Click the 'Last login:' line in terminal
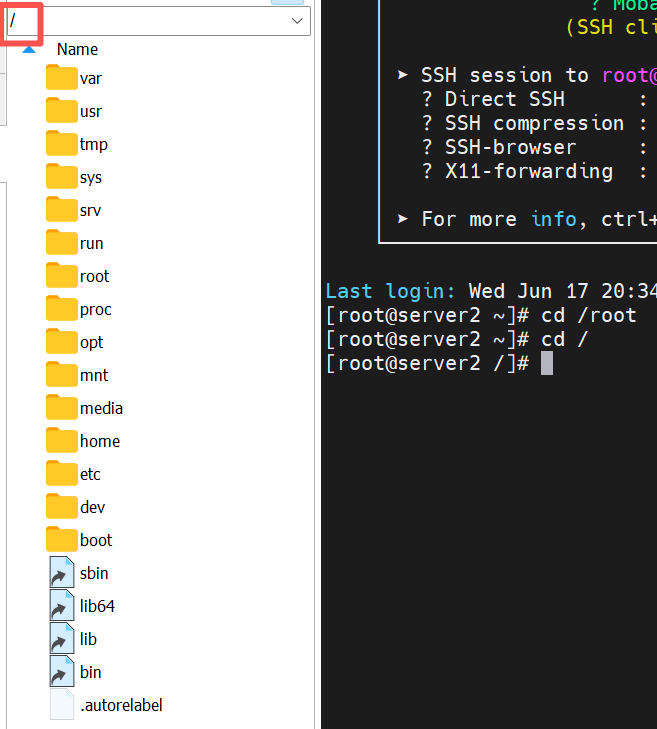The height and width of the screenshot is (729, 657). point(491,291)
